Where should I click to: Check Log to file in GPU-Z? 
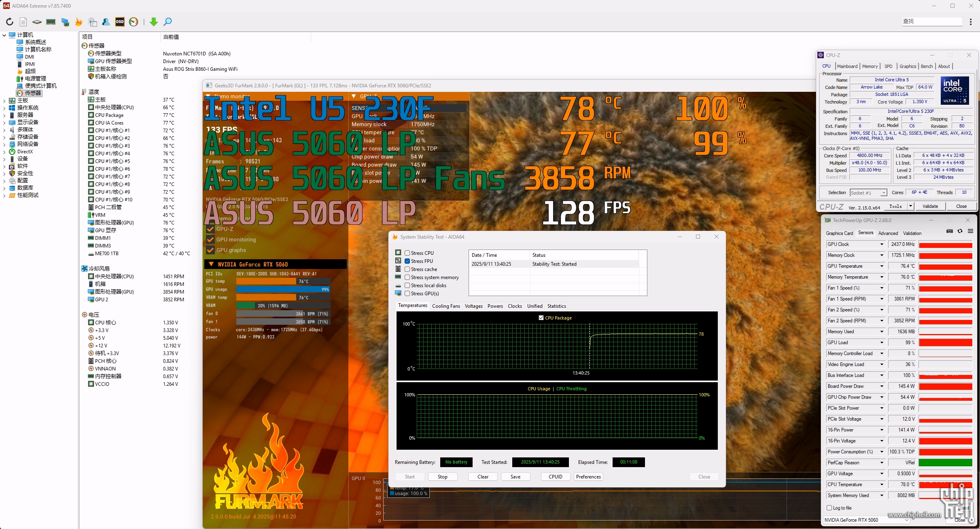click(829, 508)
